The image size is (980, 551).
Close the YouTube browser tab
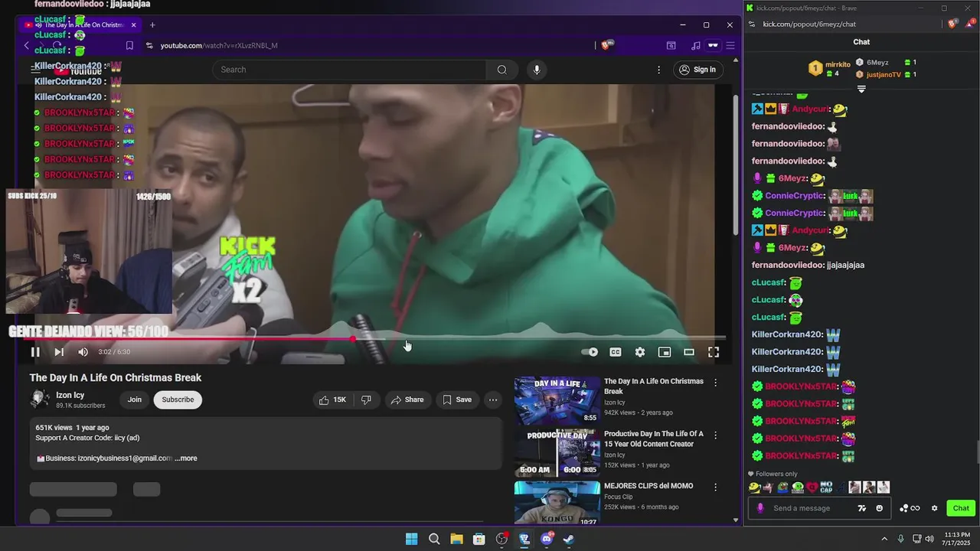click(x=133, y=24)
